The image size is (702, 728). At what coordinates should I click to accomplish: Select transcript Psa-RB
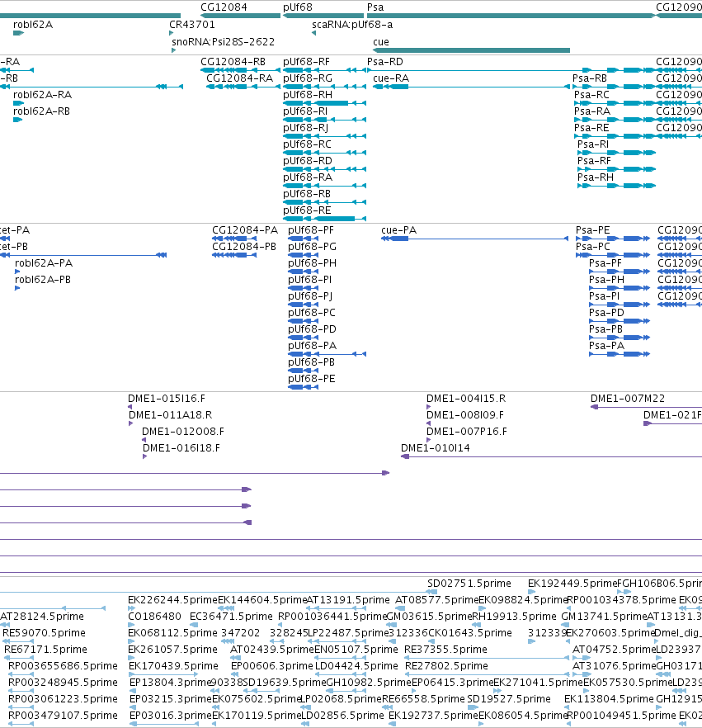[590, 78]
